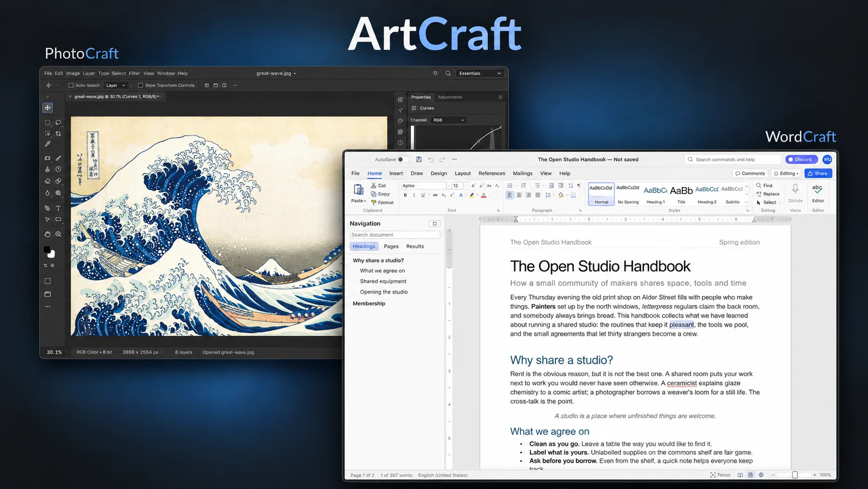Click the Share button in WordCraft
The width and height of the screenshot is (868, 489).
click(818, 174)
